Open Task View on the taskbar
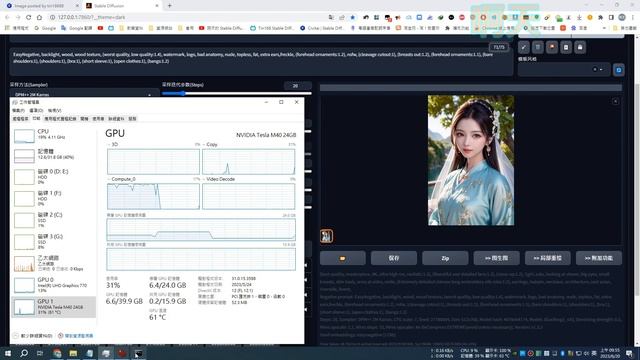The width and height of the screenshot is (640, 360). click(40, 353)
